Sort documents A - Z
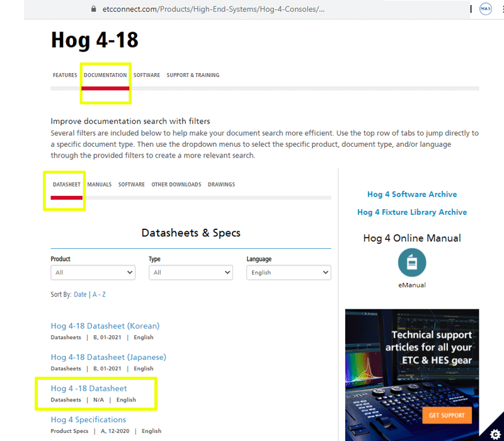 coord(99,294)
